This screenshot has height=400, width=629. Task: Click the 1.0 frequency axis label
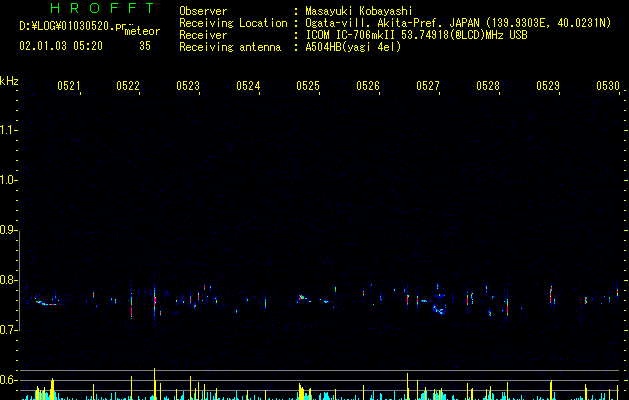(8, 180)
